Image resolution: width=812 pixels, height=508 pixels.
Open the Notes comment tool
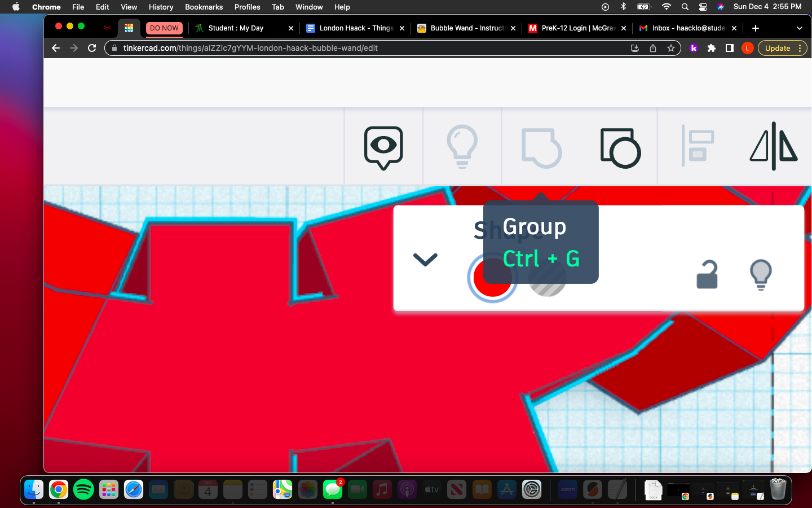point(383,147)
